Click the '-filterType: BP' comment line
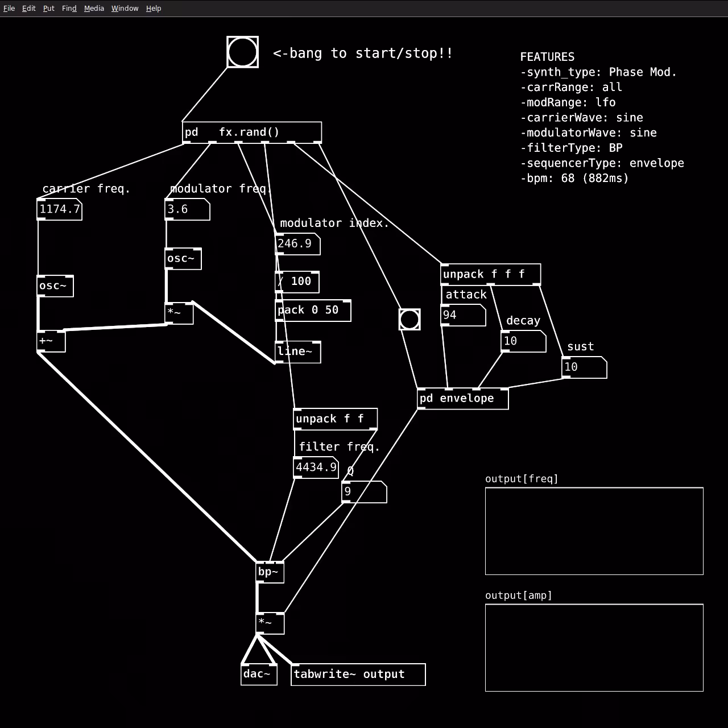The image size is (728, 728). (572, 148)
